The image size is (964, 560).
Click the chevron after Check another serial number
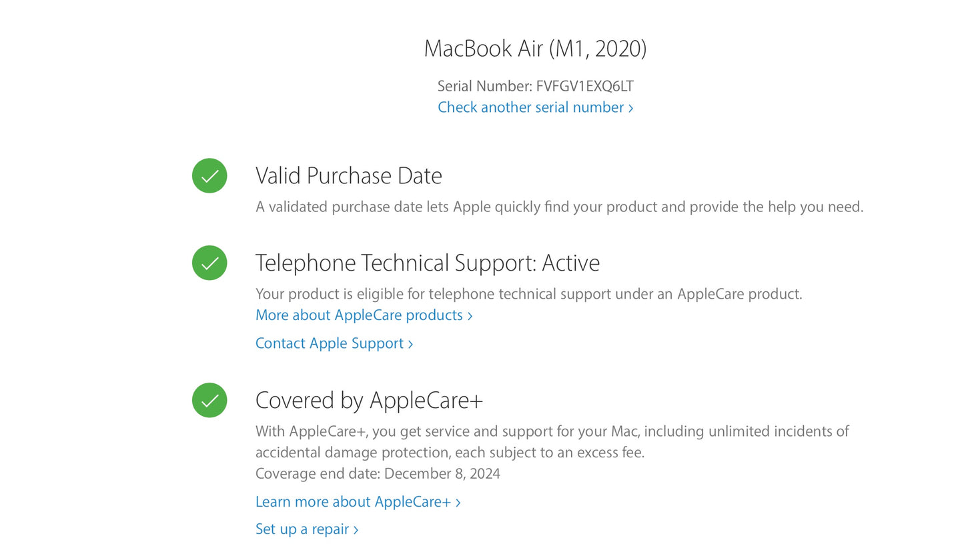630,108
